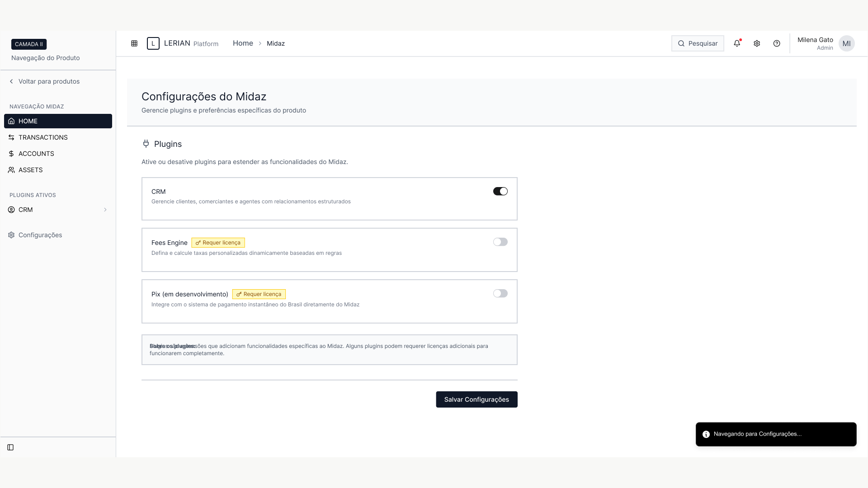Screen dimensions: 868x488
Task: Click the plug icon beside Plugins
Action: 146,144
